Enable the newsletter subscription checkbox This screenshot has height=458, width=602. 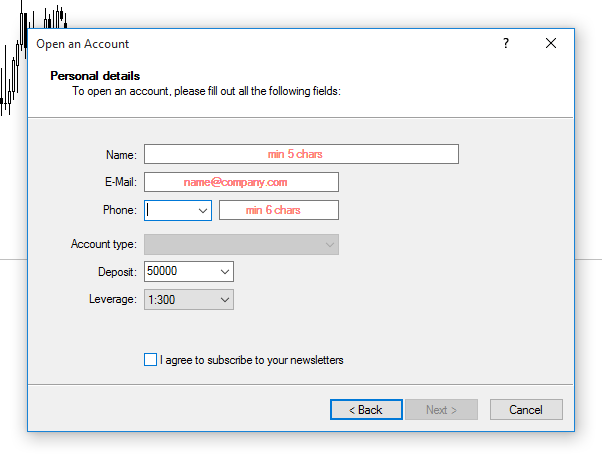pos(150,360)
